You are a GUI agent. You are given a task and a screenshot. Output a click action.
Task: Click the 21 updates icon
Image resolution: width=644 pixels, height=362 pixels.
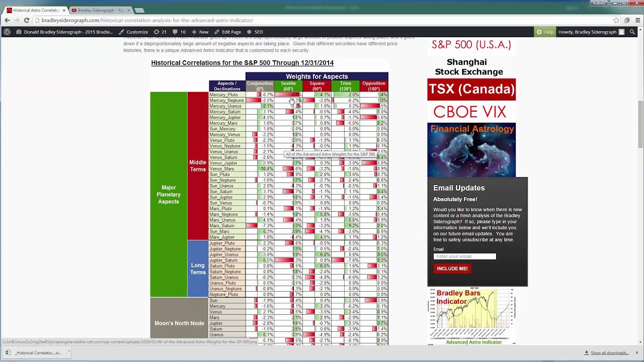pyautogui.click(x=160, y=32)
